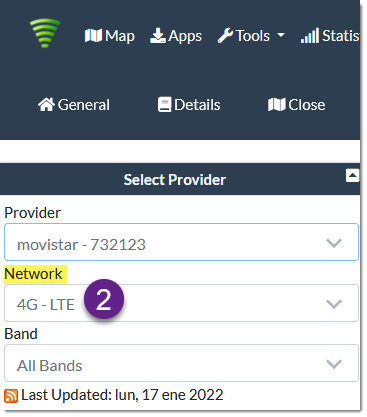
Task: Click the wrench icon beside Tools
Action: click(226, 36)
